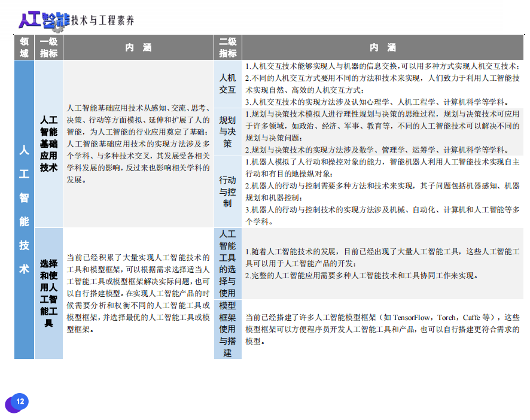Click the 模型框架使用与搭建 cell
The width and height of the screenshot is (530, 420).
[x=227, y=329]
